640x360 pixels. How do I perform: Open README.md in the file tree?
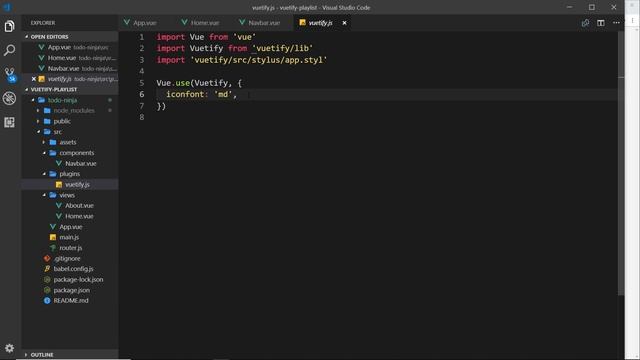point(70,300)
